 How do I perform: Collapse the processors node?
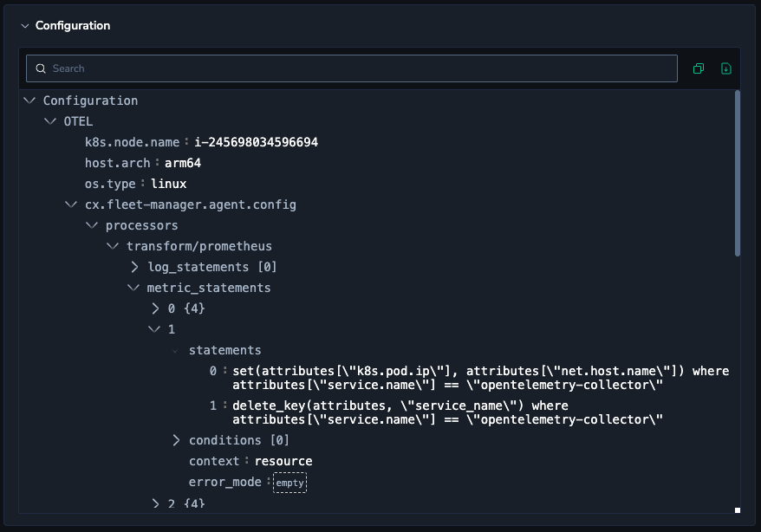tap(93, 225)
